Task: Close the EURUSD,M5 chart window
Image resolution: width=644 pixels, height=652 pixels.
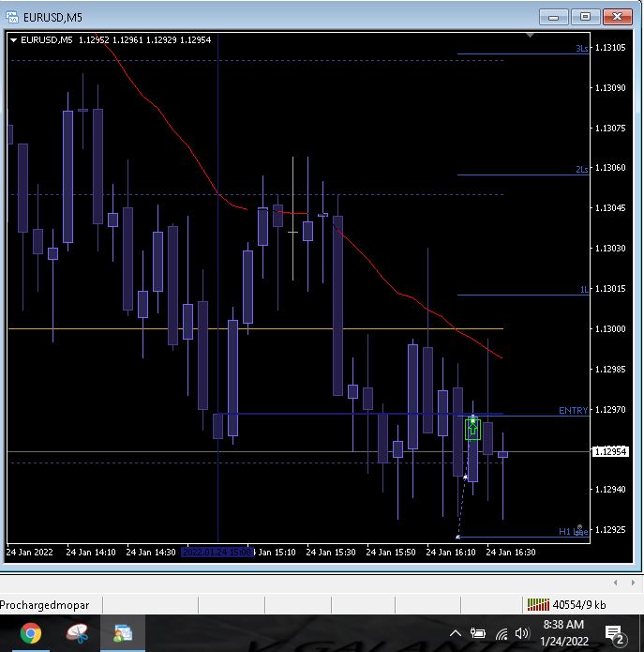Action: (618, 17)
